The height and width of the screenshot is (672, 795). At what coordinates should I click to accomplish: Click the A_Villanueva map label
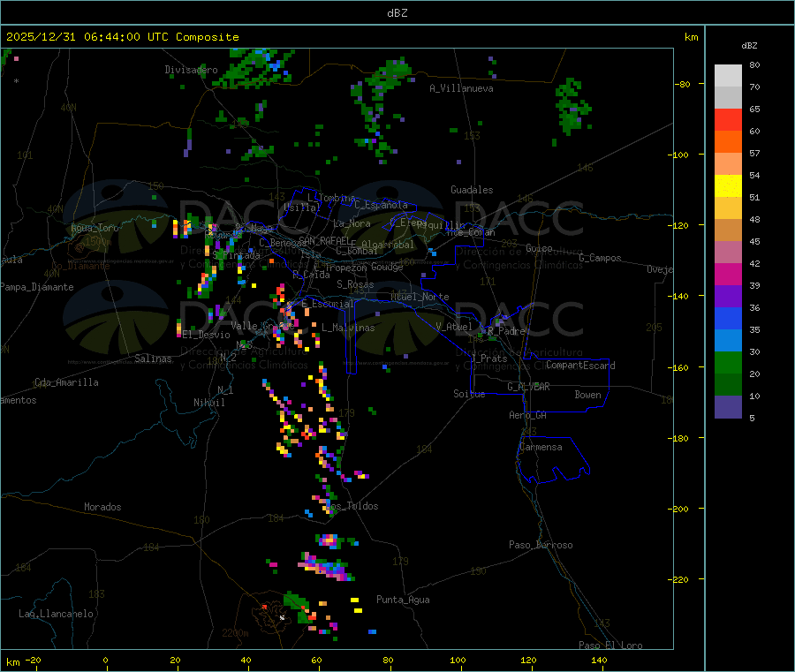pyautogui.click(x=461, y=88)
